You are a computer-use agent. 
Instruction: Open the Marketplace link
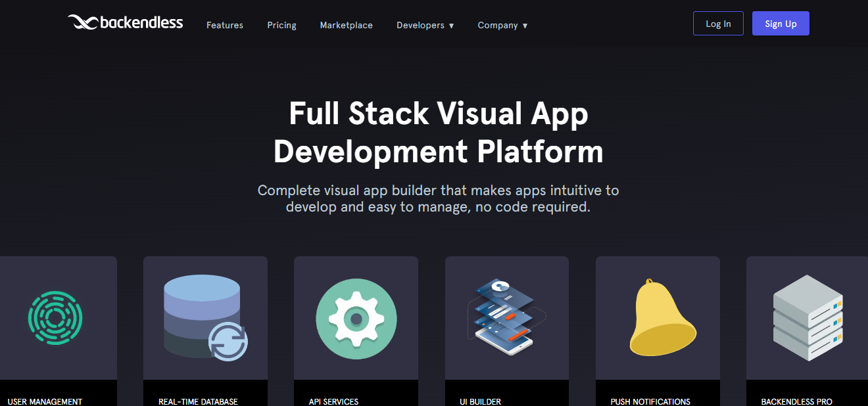tap(347, 25)
